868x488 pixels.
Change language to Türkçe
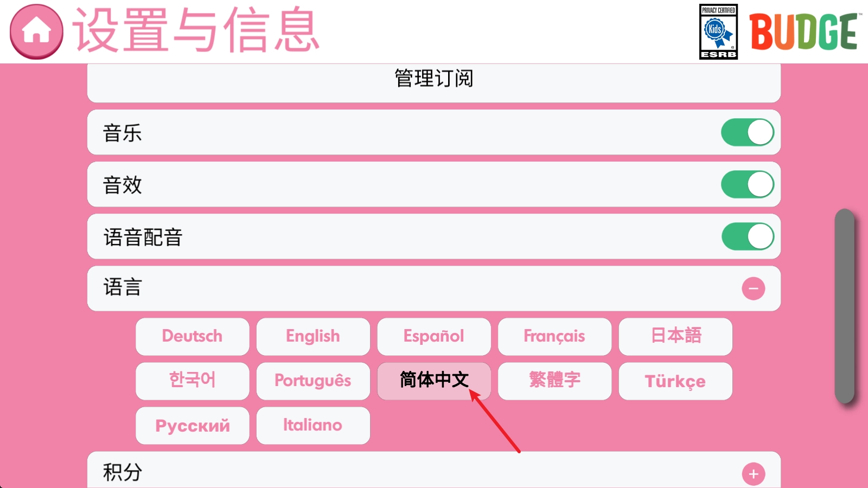(x=675, y=381)
